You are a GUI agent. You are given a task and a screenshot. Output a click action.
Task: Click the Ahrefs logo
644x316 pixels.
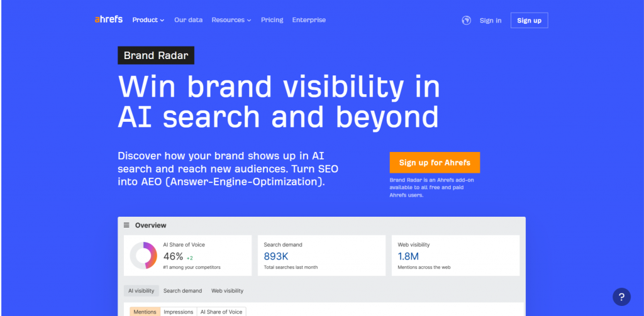pyautogui.click(x=109, y=20)
